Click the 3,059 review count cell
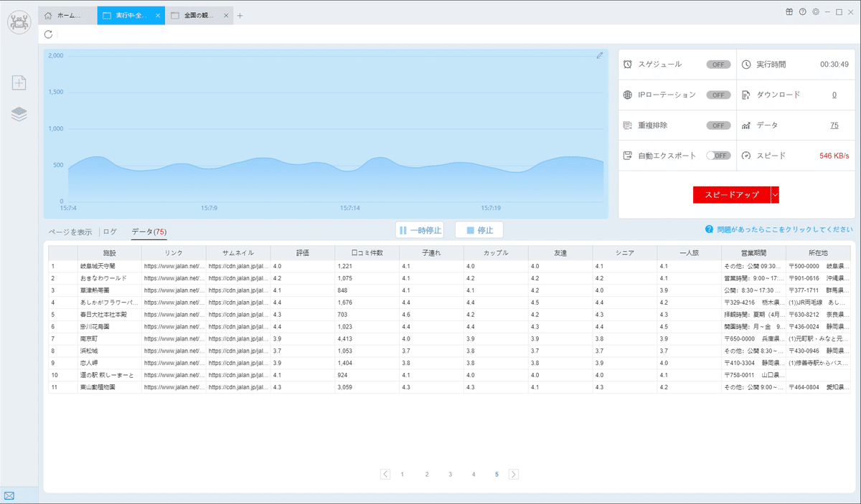 [x=367, y=387]
